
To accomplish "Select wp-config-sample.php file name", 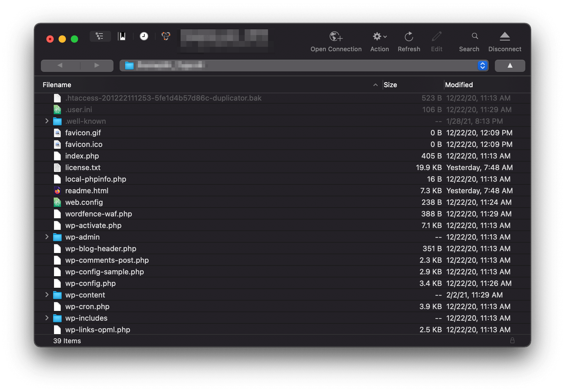I will click(x=105, y=272).
